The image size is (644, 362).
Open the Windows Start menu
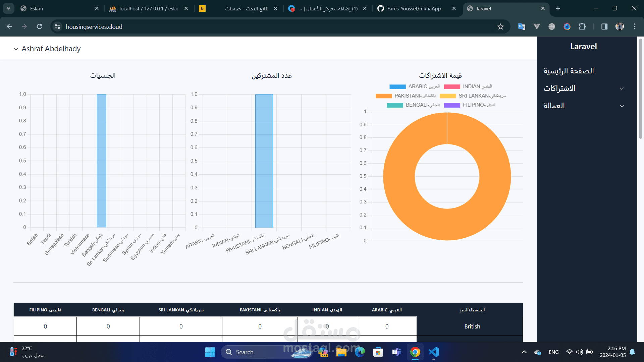point(210,352)
